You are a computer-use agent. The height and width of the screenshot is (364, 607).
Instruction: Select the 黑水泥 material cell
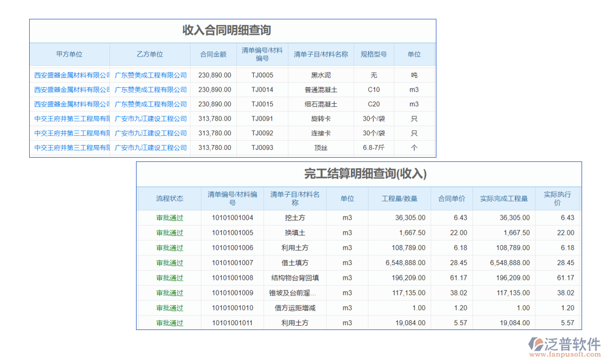pyautogui.click(x=321, y=75)
